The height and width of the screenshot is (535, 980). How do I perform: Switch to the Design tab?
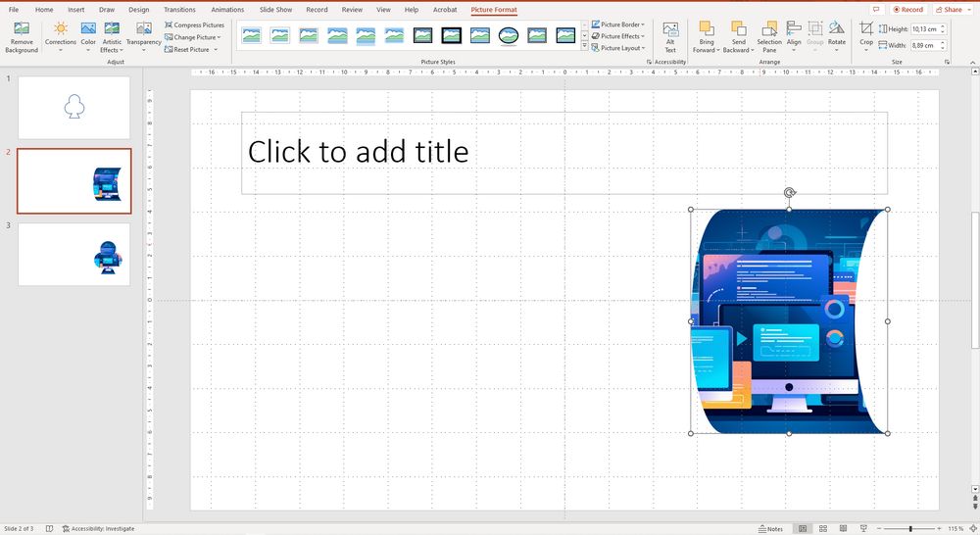coord(139,10)
